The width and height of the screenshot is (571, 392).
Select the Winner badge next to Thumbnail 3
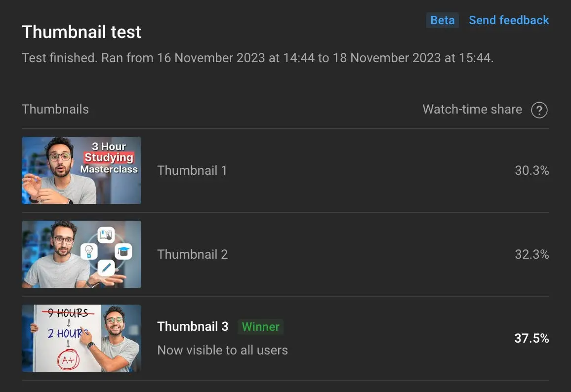click(260, 327)
